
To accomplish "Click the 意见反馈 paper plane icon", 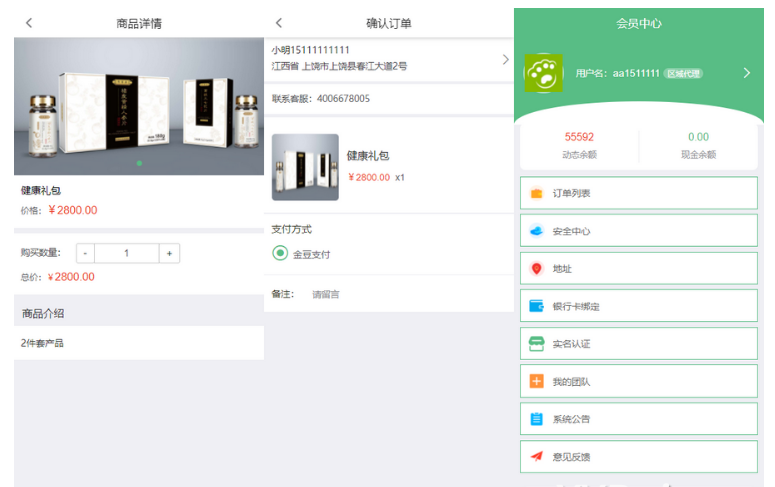I will click(x=536, y=456).
